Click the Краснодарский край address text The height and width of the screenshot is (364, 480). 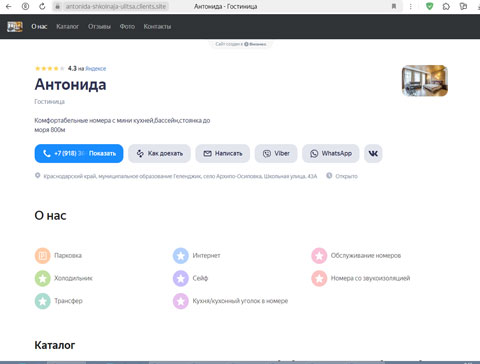pyautogui.click(x=180, y=176)
